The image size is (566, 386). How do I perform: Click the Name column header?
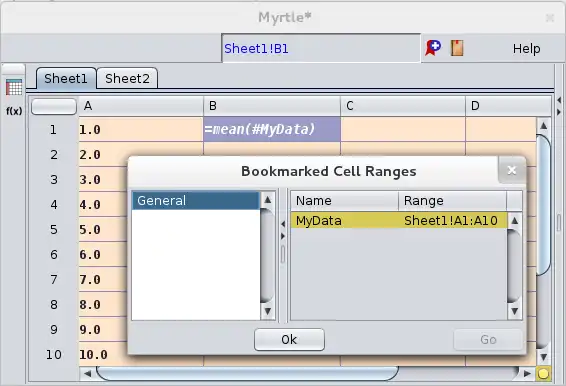coord(344,201)
